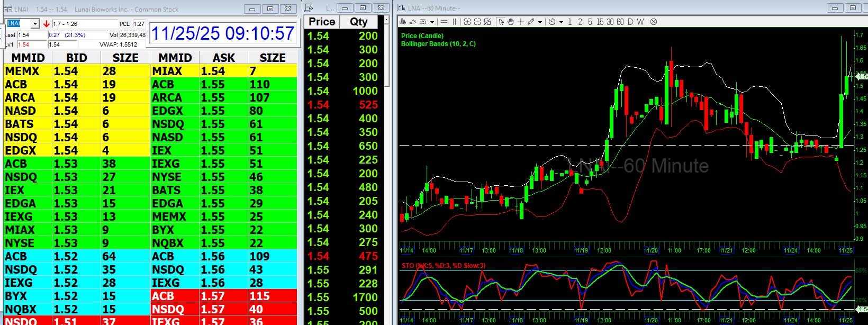Select the MEMX 1.54 bid row

click(77, 71)
